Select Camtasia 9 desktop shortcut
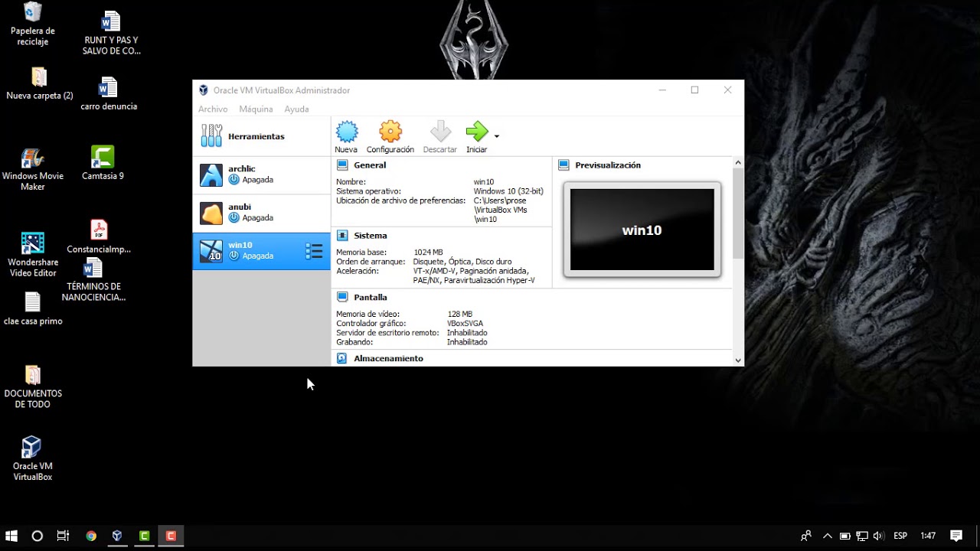 click(103, 163)
